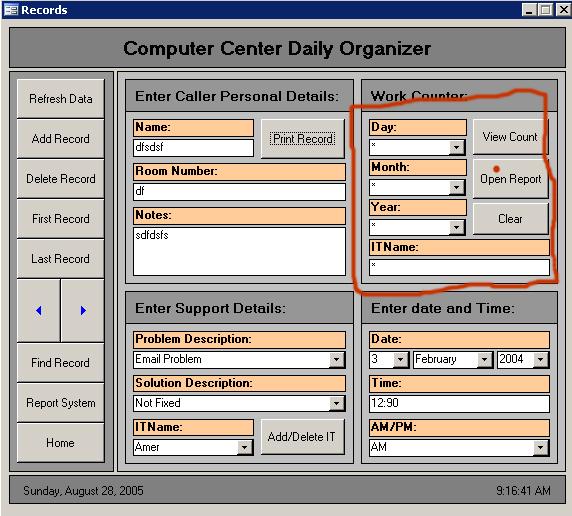This screenshot has width=572, height=516.
Task: Click the Refresh Data button
Action: coord(61,99)
